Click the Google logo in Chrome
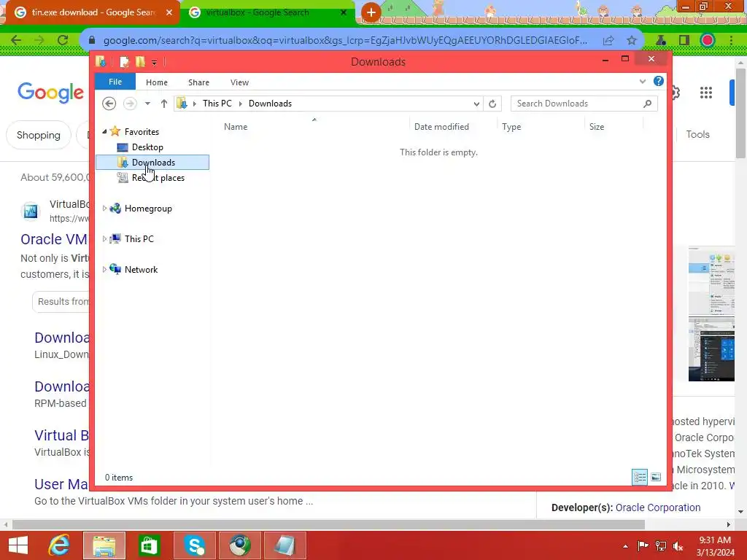The image size is (747, 560). pyautogui.click(x=50, y=93)
